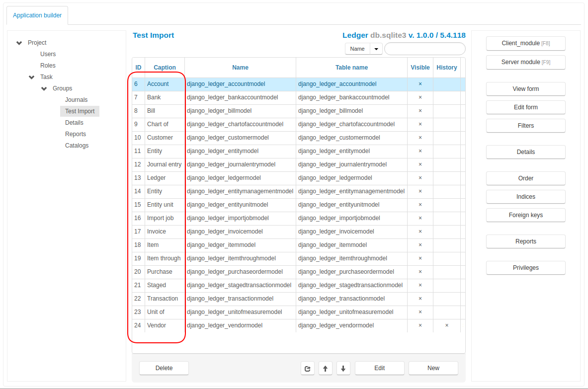Select Reports group in the tree

pyautogui.click(x=76, y=134)
